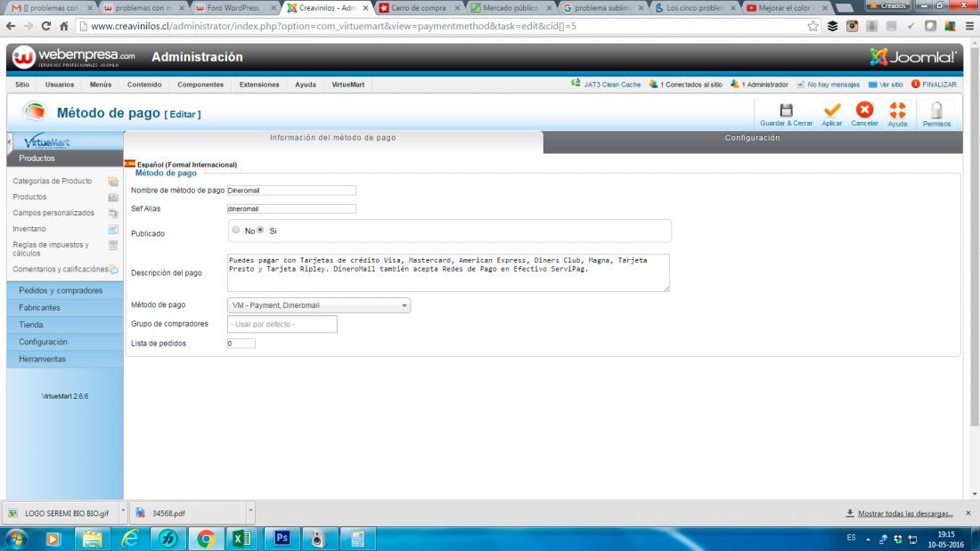Select the No radio for Publicado

coord(235,230)
